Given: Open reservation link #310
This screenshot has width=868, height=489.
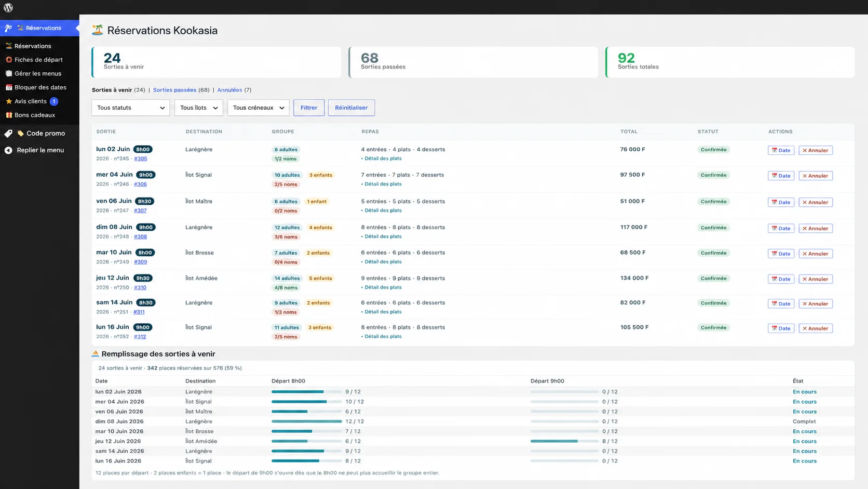Looking at the screenshot, I should (x=140, y=287).
